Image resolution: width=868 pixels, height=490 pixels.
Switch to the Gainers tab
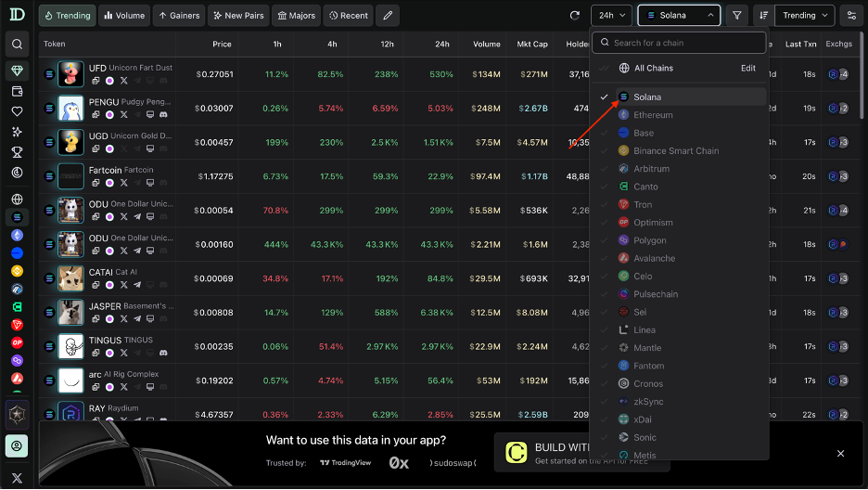(x=179, y=16)
